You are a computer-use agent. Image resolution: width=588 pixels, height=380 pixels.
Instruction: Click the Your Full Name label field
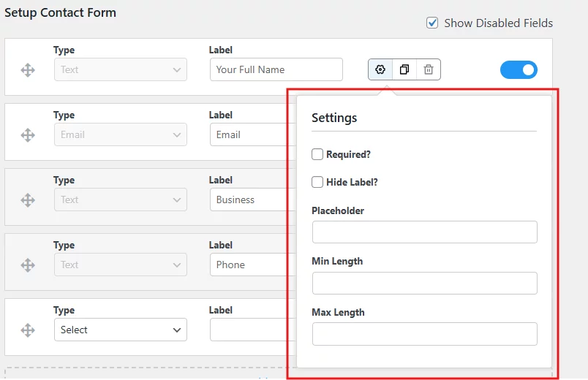(276, 69)
